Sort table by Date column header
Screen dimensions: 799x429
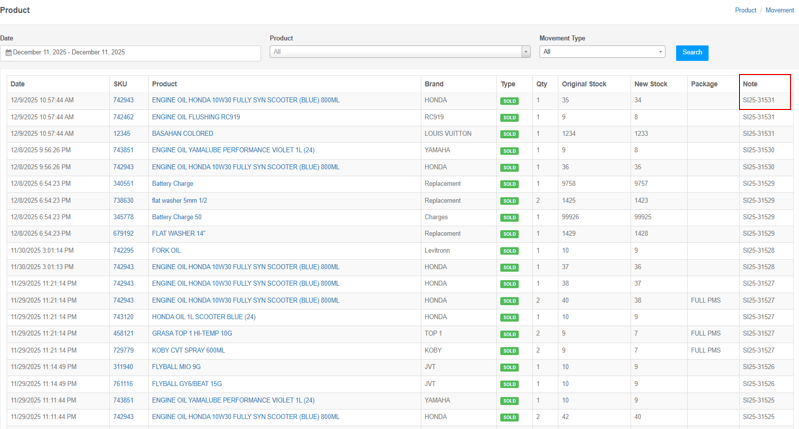pyautogui.click(x=18, y=84)
